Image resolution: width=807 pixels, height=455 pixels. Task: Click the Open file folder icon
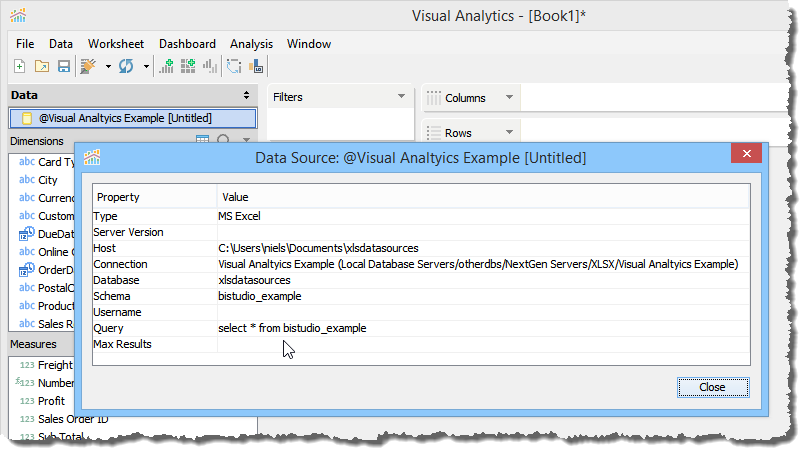[42, 67]
